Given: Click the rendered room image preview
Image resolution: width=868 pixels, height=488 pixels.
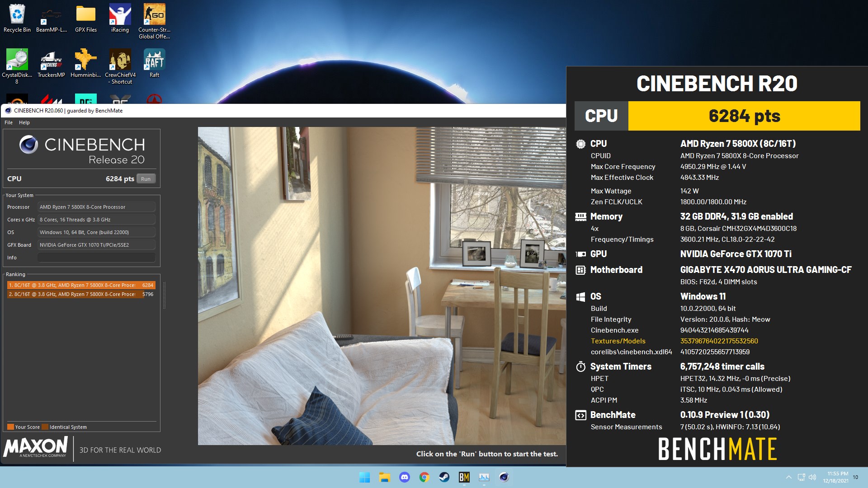Looking at the screenshot, I should [382, 286].
